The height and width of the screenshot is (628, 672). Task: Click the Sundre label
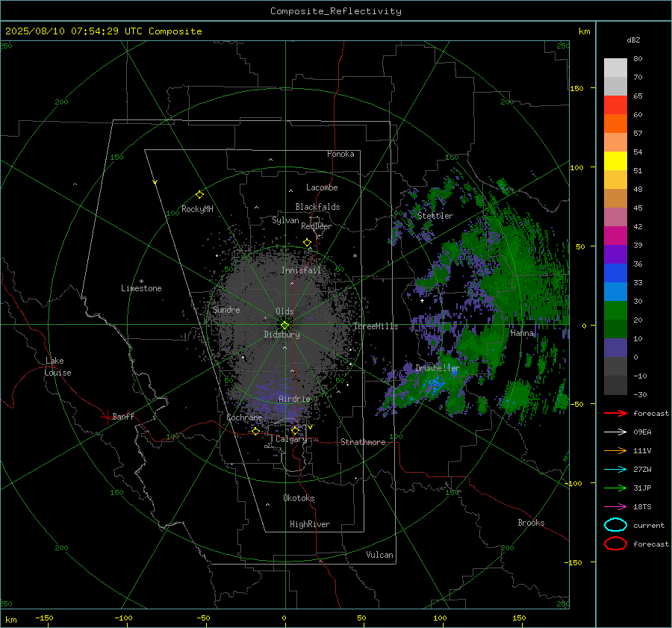226,310
